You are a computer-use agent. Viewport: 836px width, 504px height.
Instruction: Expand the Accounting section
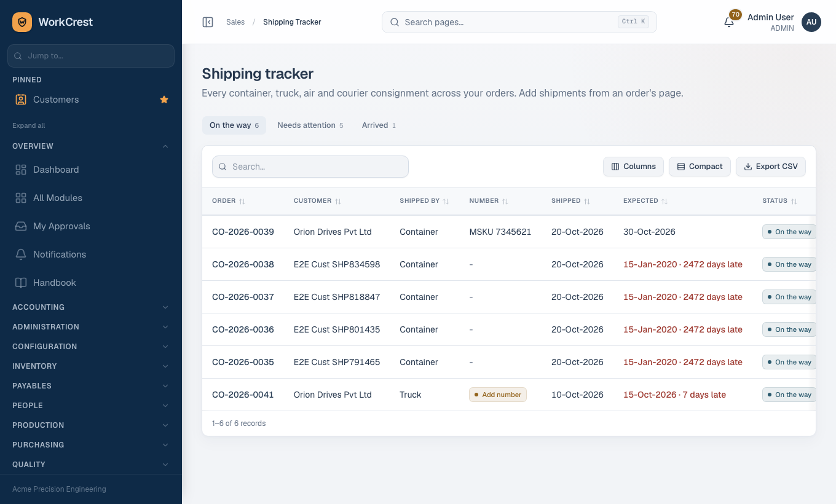[x=91, y=307]
